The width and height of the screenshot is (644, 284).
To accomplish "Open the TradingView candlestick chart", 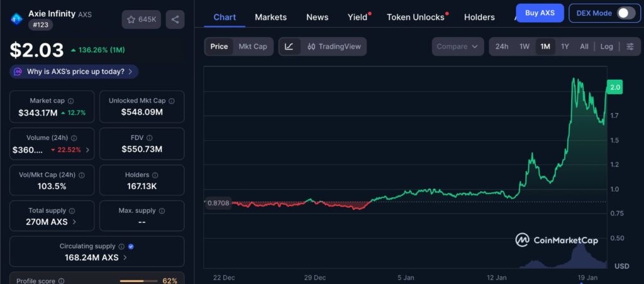I will (x=334, y=46).
